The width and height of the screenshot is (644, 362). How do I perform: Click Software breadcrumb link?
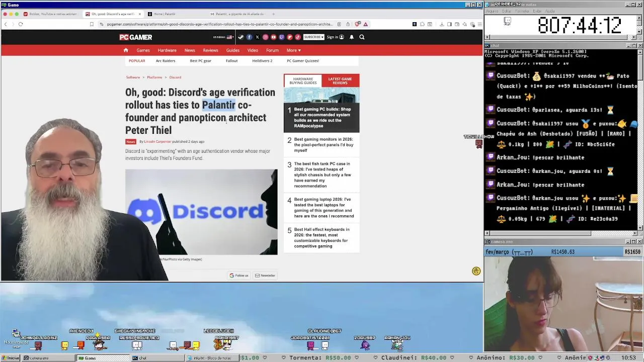point(133,77)
